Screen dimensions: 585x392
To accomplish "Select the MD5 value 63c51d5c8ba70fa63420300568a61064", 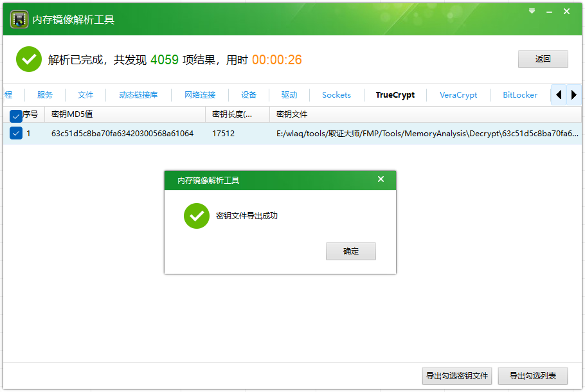I will coord(122,134).
